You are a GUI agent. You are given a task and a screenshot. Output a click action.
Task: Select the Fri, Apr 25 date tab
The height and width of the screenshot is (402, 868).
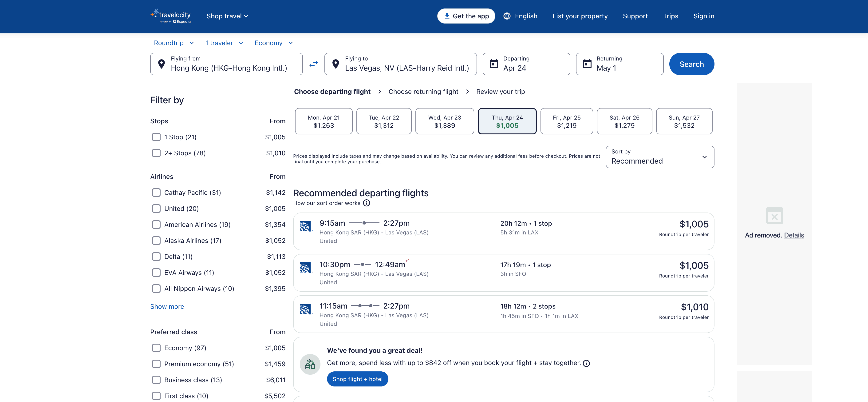pyautogui.click(x=566, y=121)
